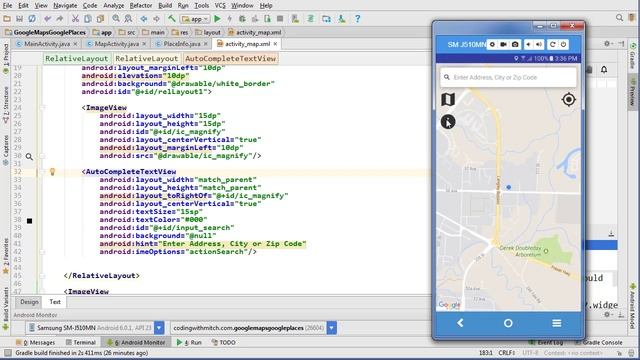640x360 pixels.
Task: Tap the phone's recent apps menu icon
Action: click(557, 323)
